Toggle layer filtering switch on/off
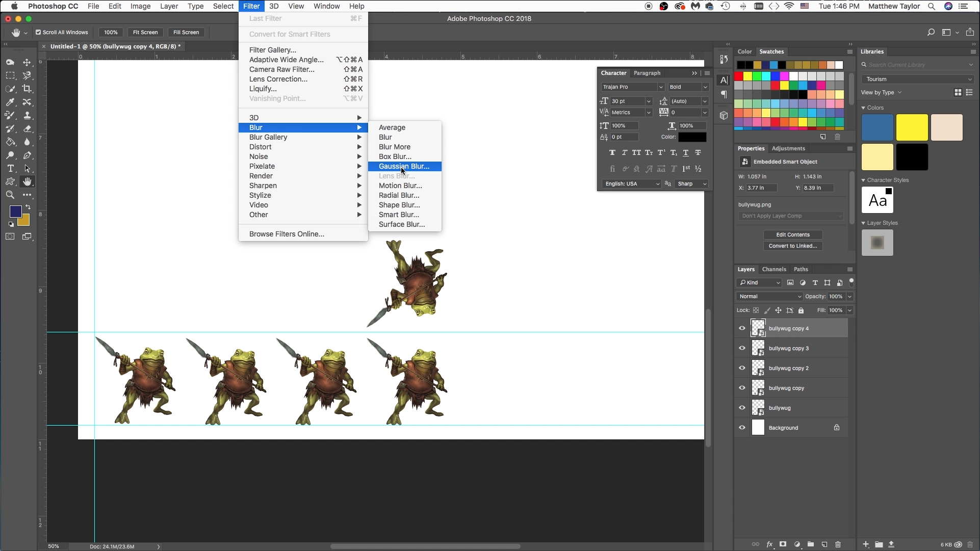The image size is (980, 551). [x=851, y=282]
